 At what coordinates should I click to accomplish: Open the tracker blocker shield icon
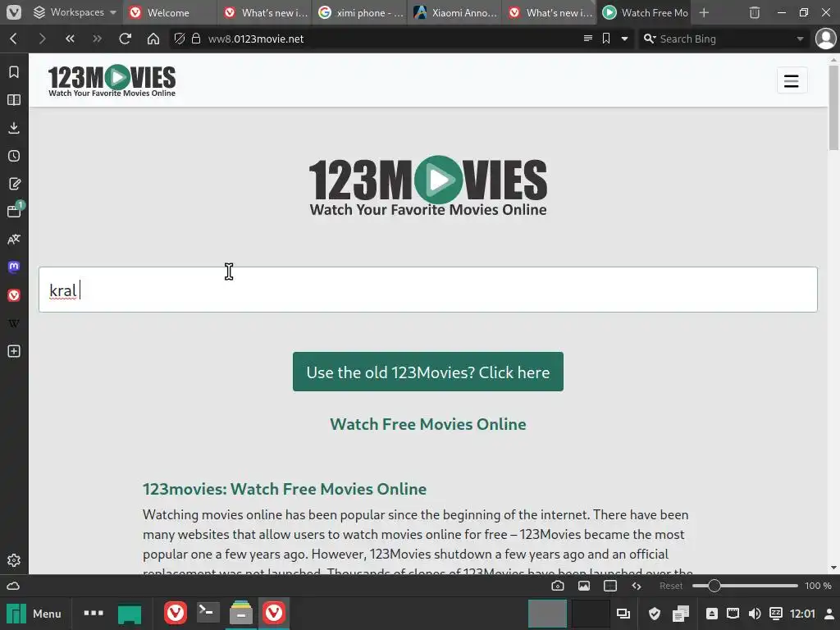180,39
